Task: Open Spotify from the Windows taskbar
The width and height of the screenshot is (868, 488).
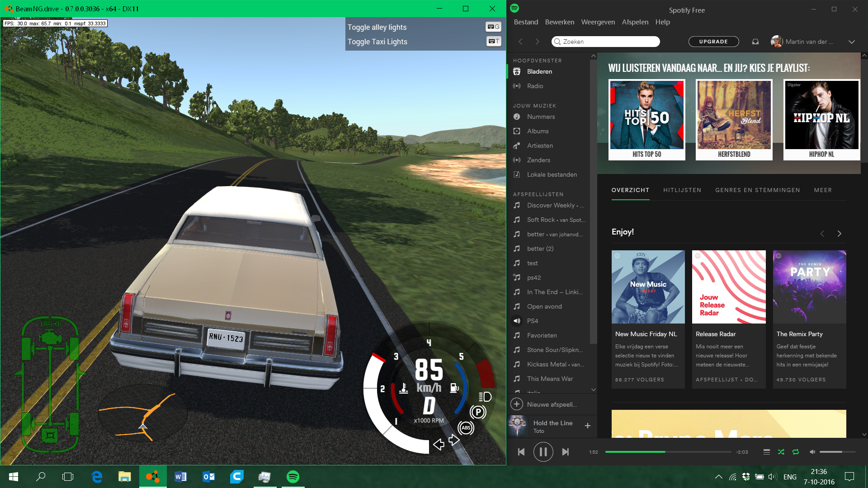Action: pos(293,477)
